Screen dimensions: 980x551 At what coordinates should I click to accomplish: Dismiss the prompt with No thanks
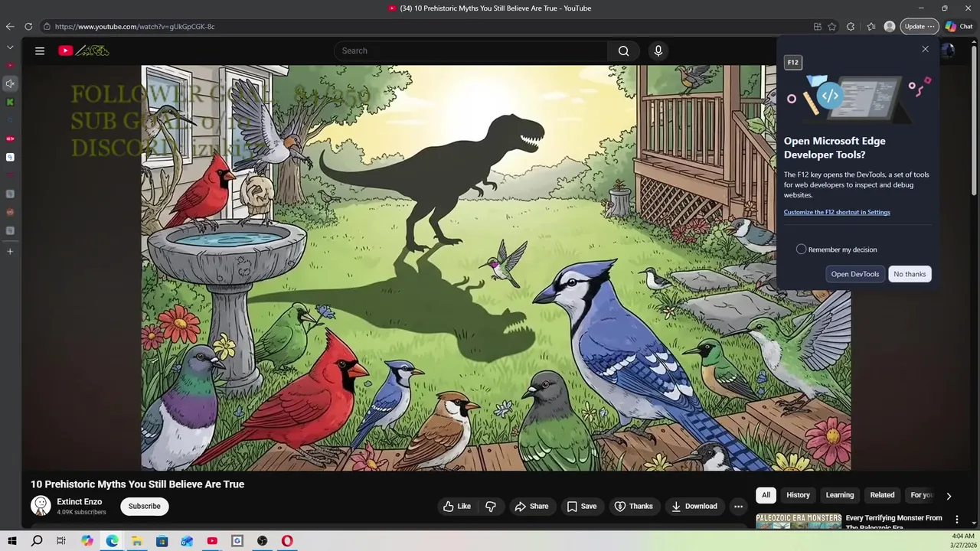910,274
